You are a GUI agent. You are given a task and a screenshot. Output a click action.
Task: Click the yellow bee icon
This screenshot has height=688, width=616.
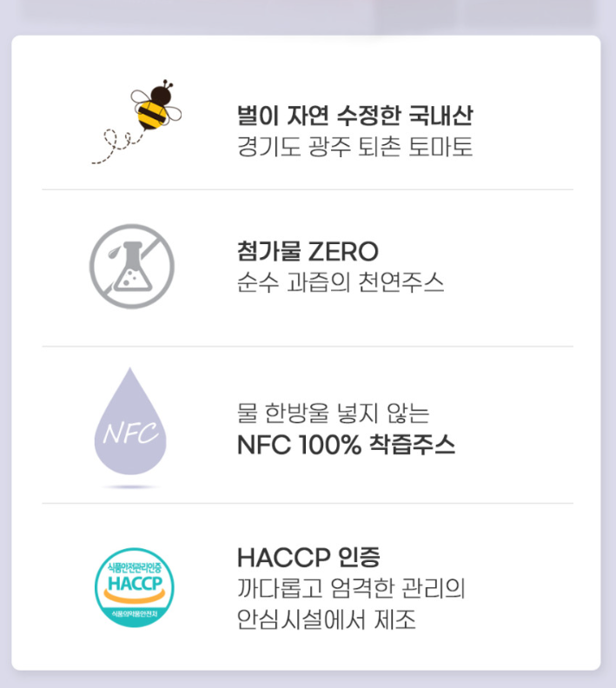pyautogui.click(x=156, y=105)
